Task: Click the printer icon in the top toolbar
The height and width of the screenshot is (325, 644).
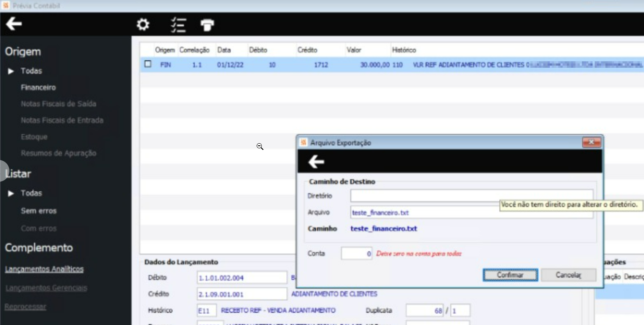Action: [x=207, y=25]
